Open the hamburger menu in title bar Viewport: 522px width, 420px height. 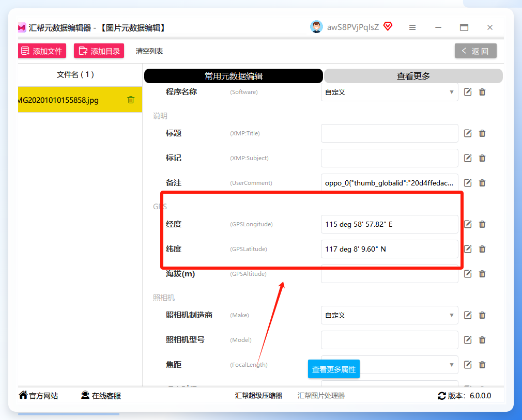412,27
